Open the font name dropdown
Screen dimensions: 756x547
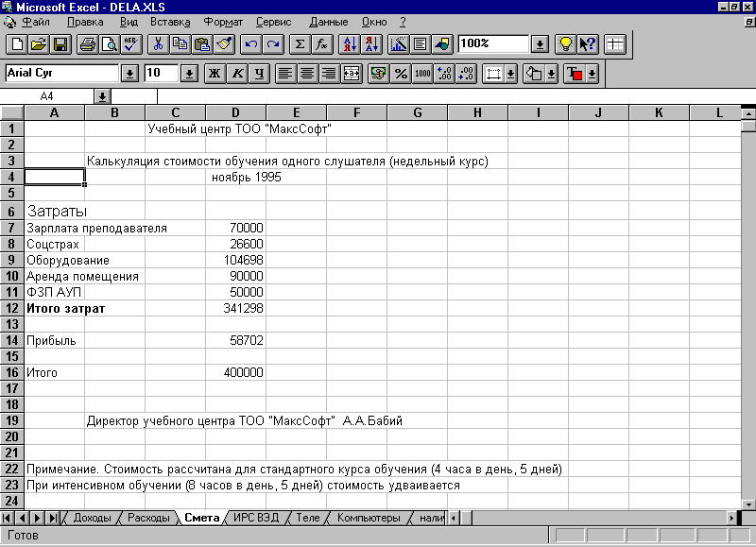(x=129, y=74)
